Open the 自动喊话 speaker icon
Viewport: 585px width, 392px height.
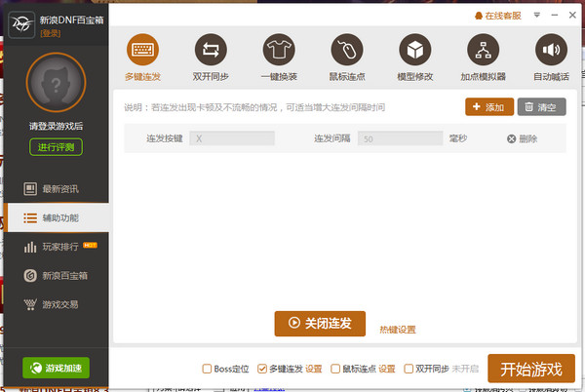click(551, 49)
